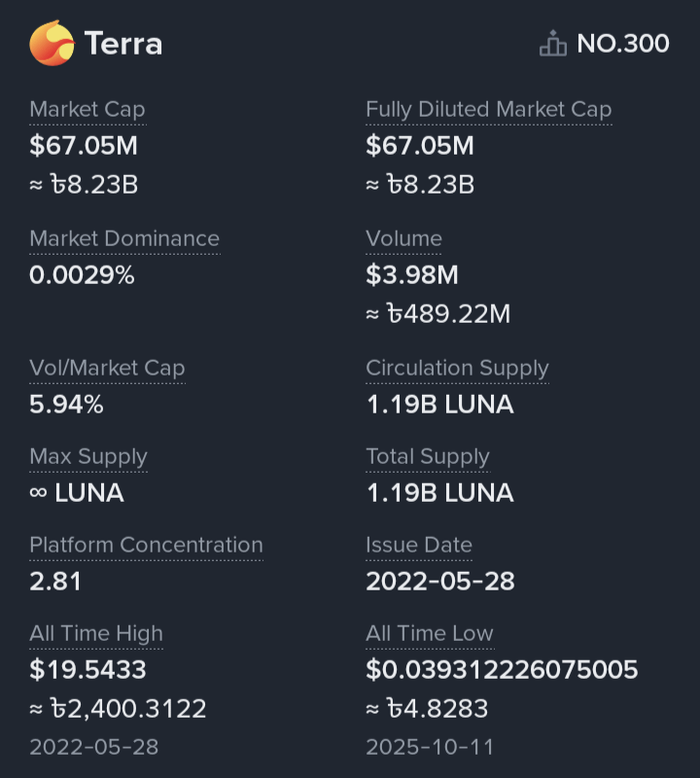
Task: Tap the NO.300 rank label
Action: click(622, 44)
